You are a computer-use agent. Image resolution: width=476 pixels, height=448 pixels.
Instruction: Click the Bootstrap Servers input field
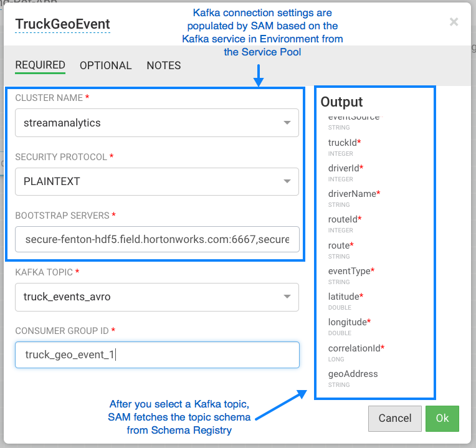(x=157, y=239)
